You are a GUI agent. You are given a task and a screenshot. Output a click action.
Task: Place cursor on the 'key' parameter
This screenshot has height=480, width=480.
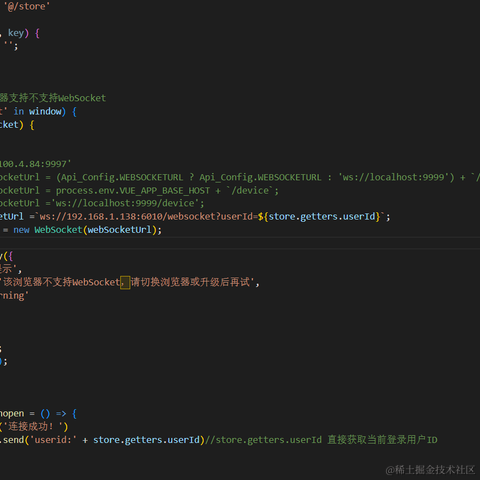pos(16,33)
